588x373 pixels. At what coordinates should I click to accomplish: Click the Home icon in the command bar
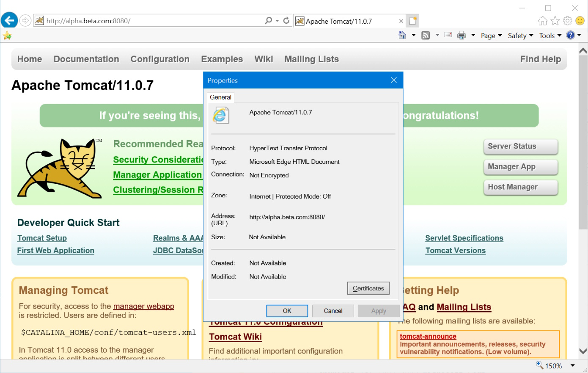tap(402, 35)
